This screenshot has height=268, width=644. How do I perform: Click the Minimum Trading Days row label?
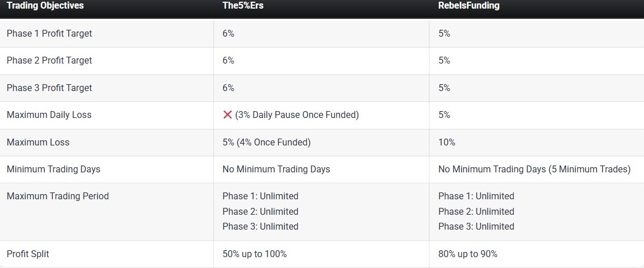coord(53,169)
